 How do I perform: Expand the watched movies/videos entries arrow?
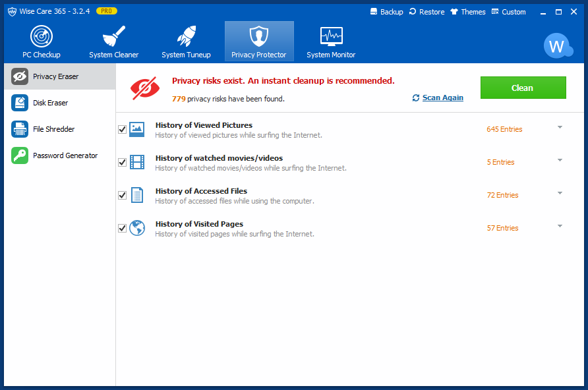(560, 160)
